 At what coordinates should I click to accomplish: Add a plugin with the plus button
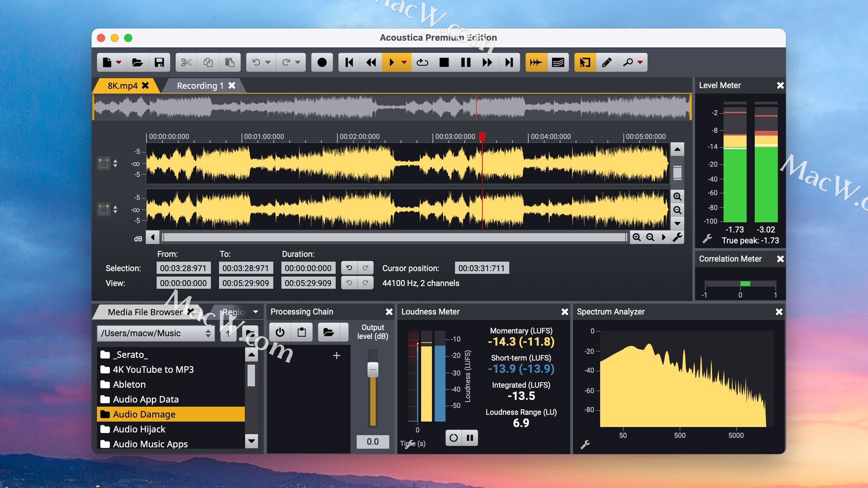pyautogui.click(x=336, y=356)
